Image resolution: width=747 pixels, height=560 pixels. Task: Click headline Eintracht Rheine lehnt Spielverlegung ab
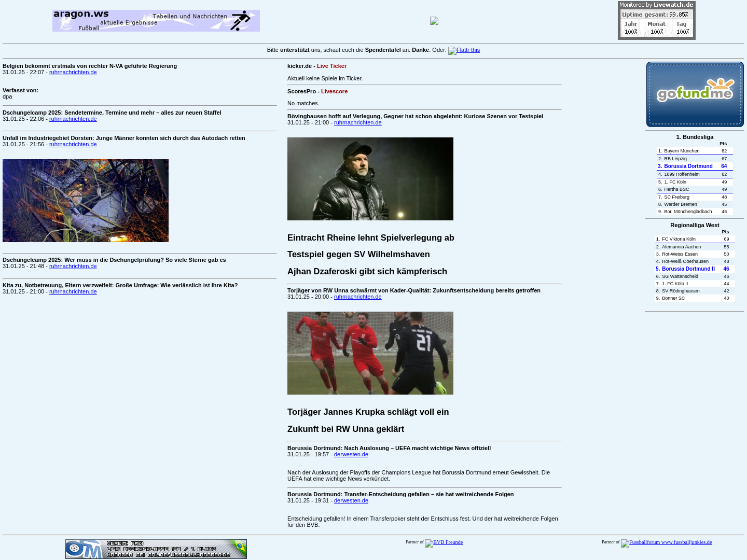click(371, 237)
